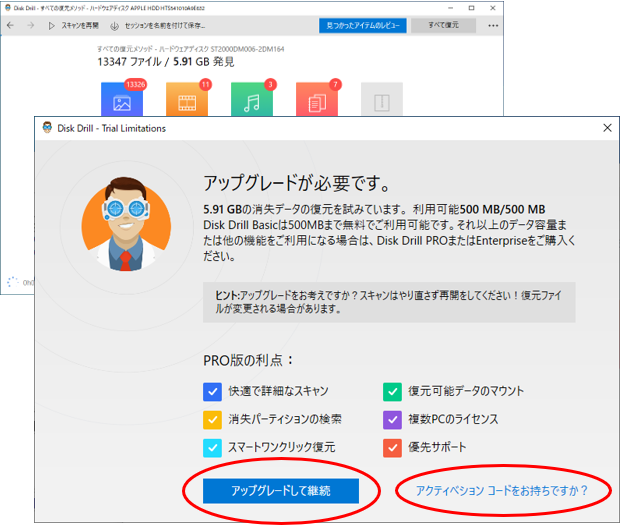620x527 pixels.
Task: Click すべて復元 button
Action: click(x=443, y=26)
